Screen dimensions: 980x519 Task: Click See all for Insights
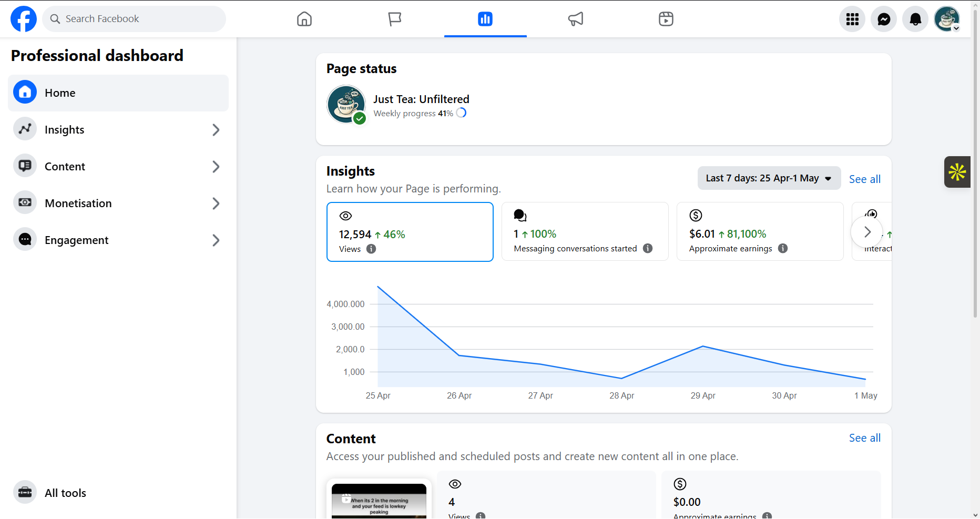864,179
